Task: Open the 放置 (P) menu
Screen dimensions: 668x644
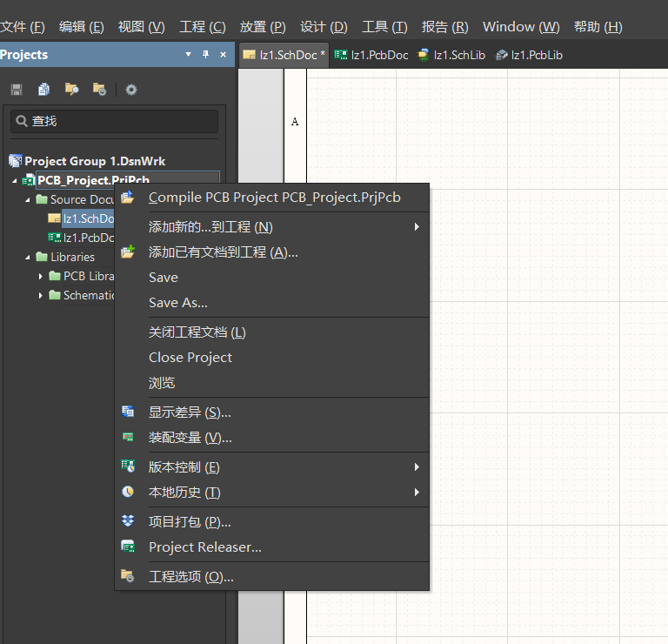Action: pyautogui.click(x=263, y=27)
